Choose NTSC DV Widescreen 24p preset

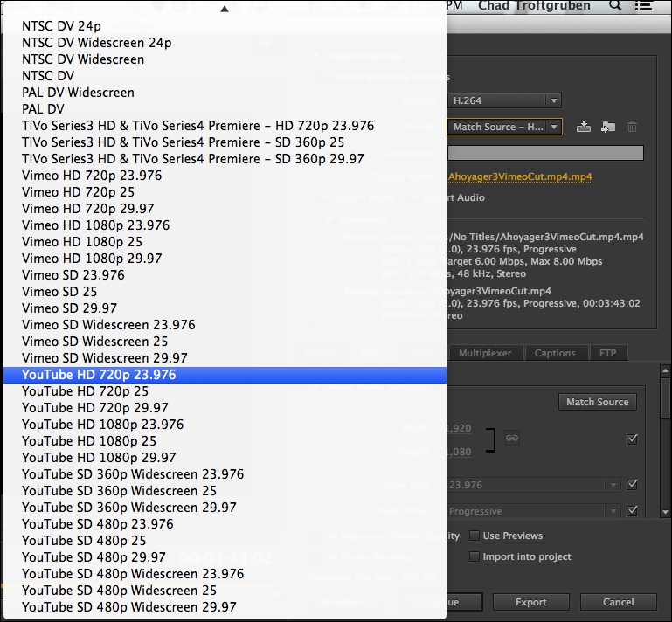click(225, 43)
